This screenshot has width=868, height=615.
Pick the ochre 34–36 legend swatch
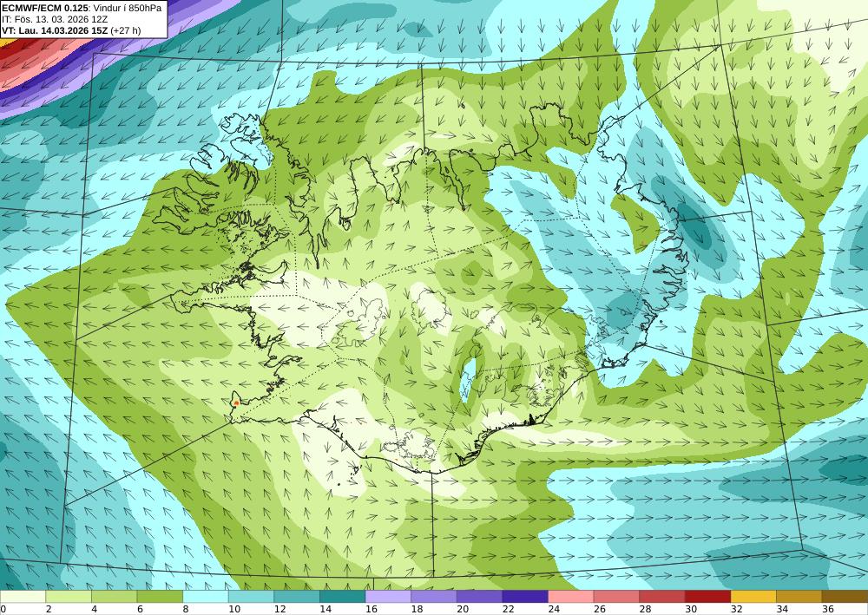799,597
